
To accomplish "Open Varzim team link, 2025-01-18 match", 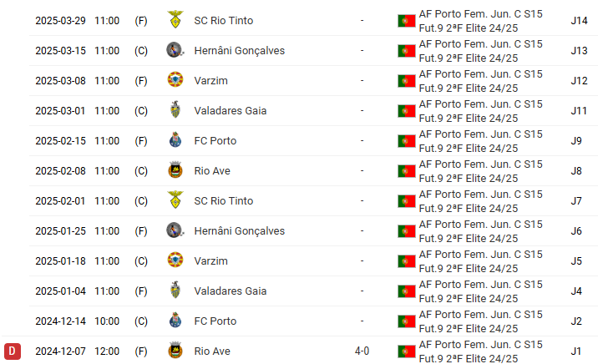I will coord(210,260).
